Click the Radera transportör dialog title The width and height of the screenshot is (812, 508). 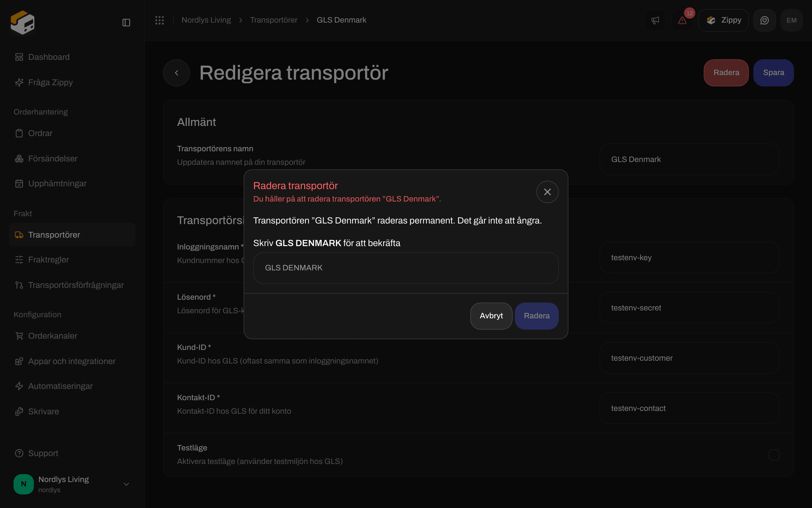(295, 186)
